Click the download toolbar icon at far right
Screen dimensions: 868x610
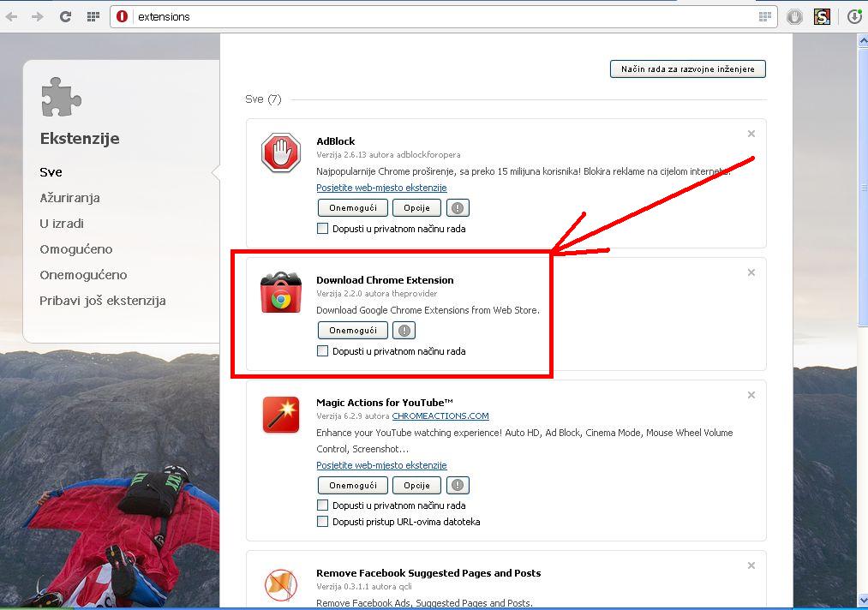coord(854,17)
